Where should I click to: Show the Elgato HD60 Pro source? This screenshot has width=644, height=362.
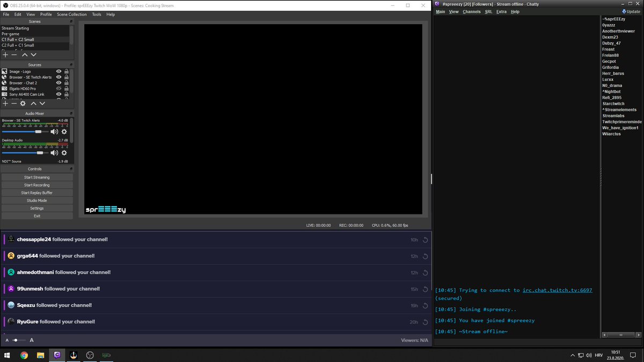(59, 88)
